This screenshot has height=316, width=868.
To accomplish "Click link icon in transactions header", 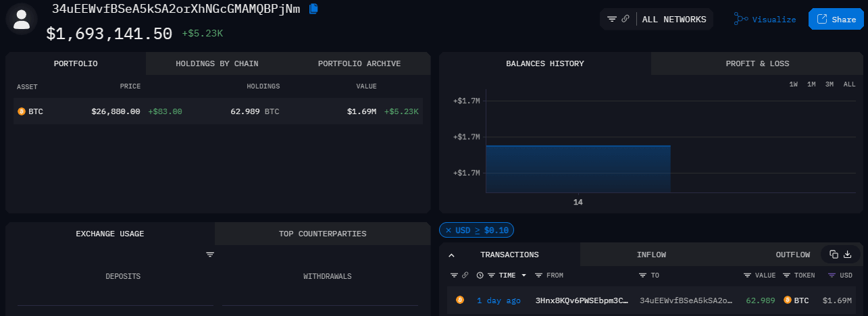I will tap(465, 275).
